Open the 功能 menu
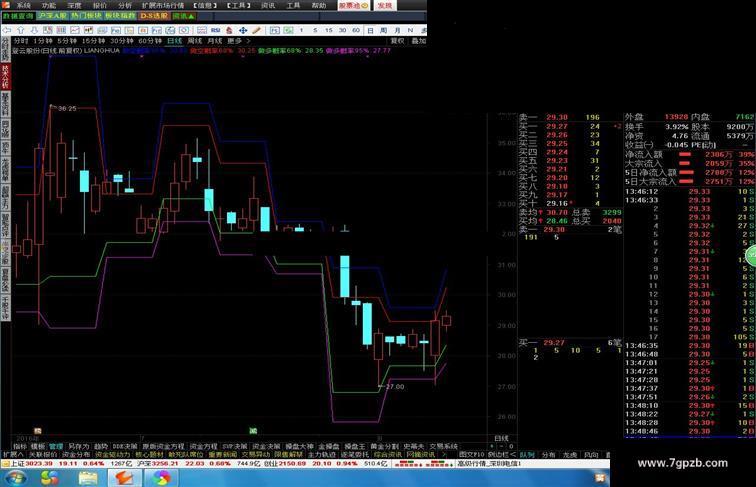This screenshot has width=756, height=487. click(49, 5)
